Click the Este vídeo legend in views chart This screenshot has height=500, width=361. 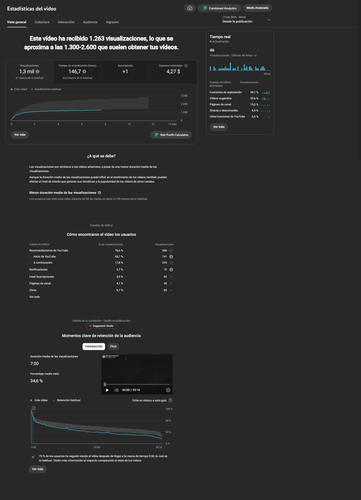pos(19,89)
